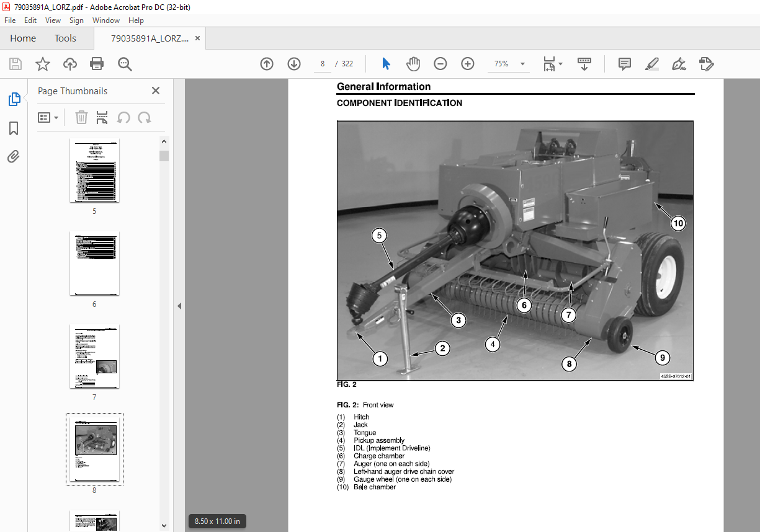Open the File menu

click(10, 20)
